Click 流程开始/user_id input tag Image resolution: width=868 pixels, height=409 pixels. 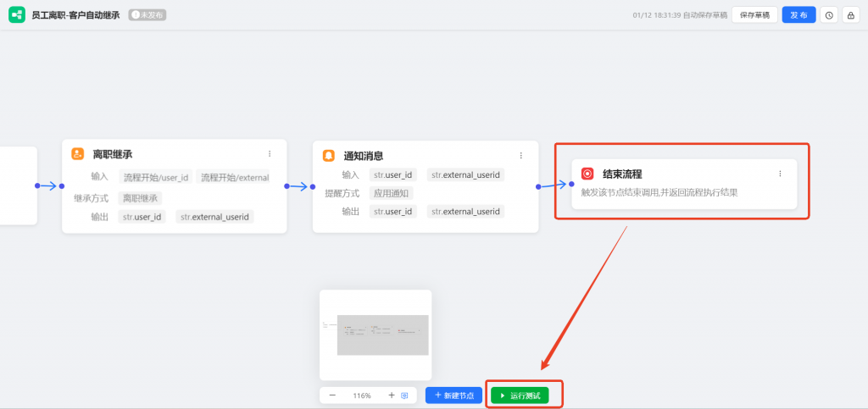[x=156, y=178]
